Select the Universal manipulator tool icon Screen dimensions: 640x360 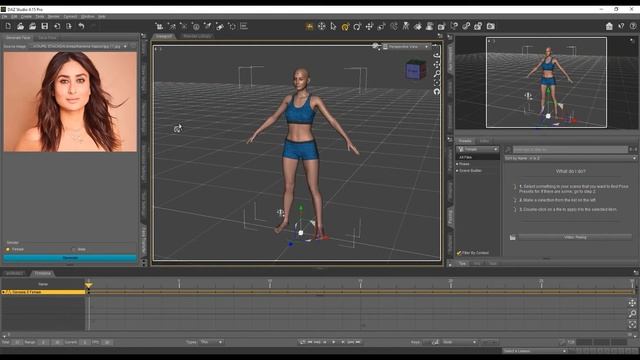click(x=322, y=27)
